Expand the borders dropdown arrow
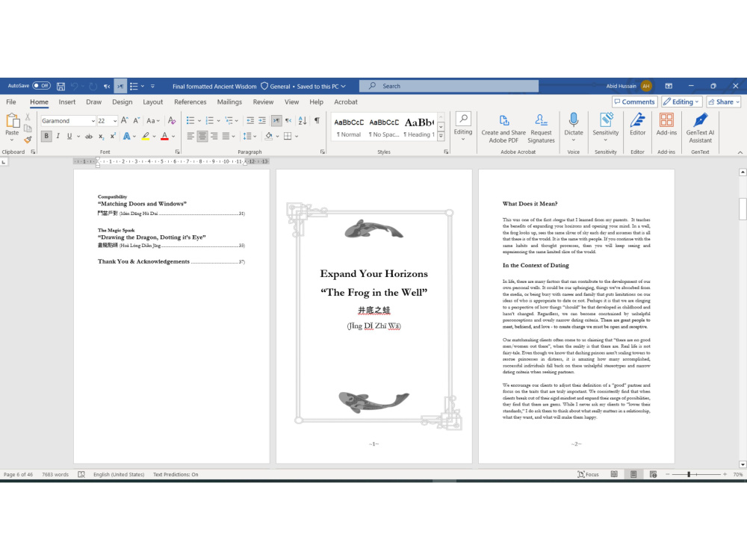 (297, 136)
